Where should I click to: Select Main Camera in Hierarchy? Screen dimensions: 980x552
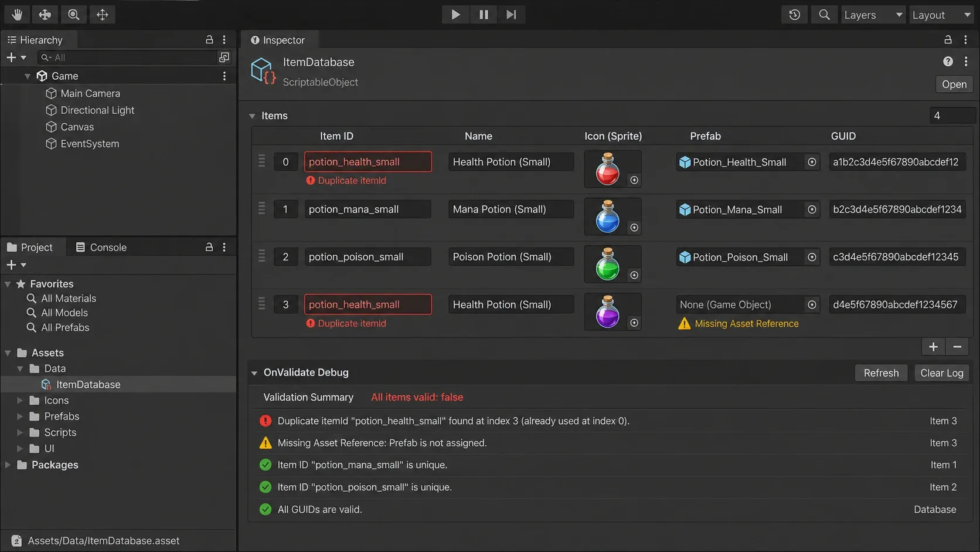pyautogui.click(x=83, y=93)
